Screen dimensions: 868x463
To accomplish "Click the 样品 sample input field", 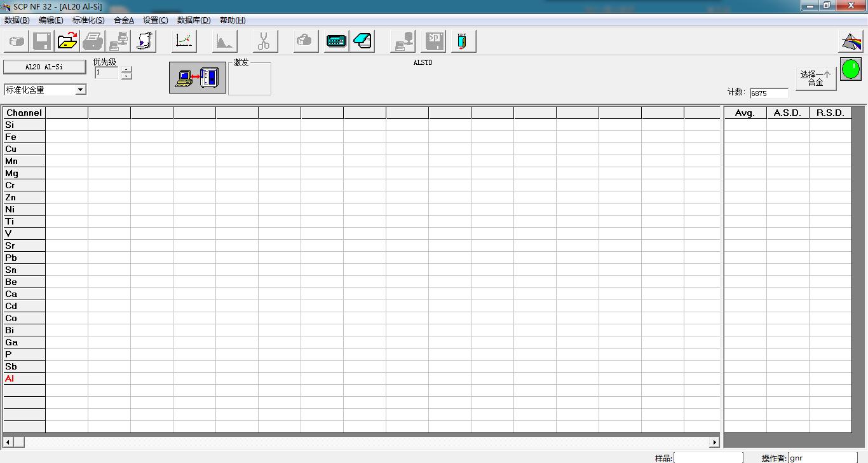I will tap(708, 458).
